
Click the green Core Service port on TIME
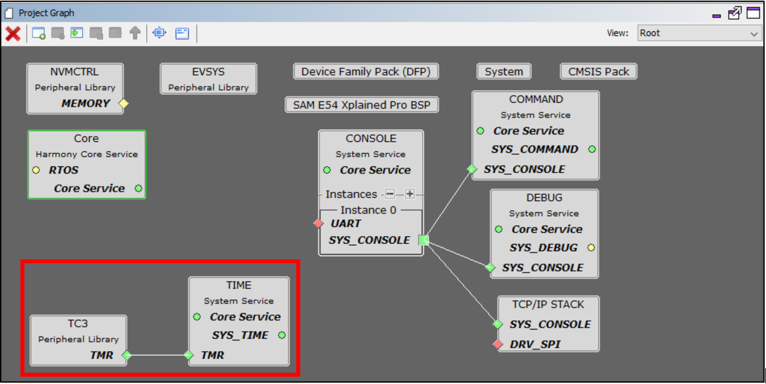(x=197, y=317)
